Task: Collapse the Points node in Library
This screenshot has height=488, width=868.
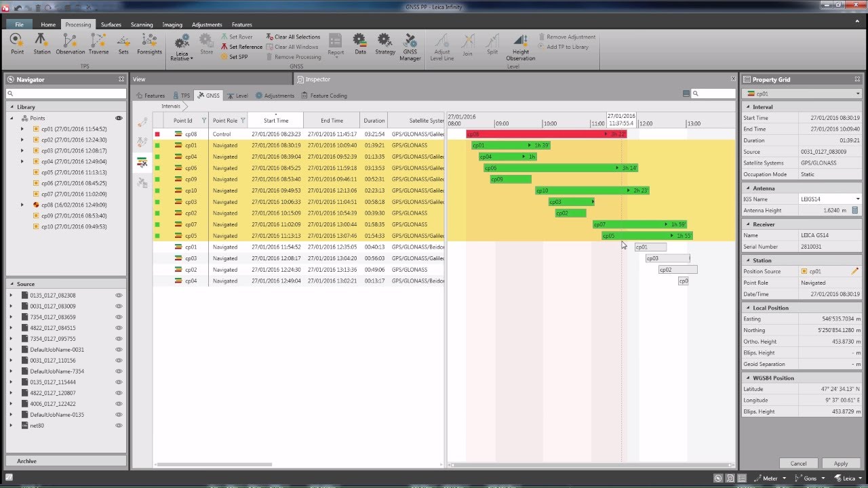Action: pos(12,118)
